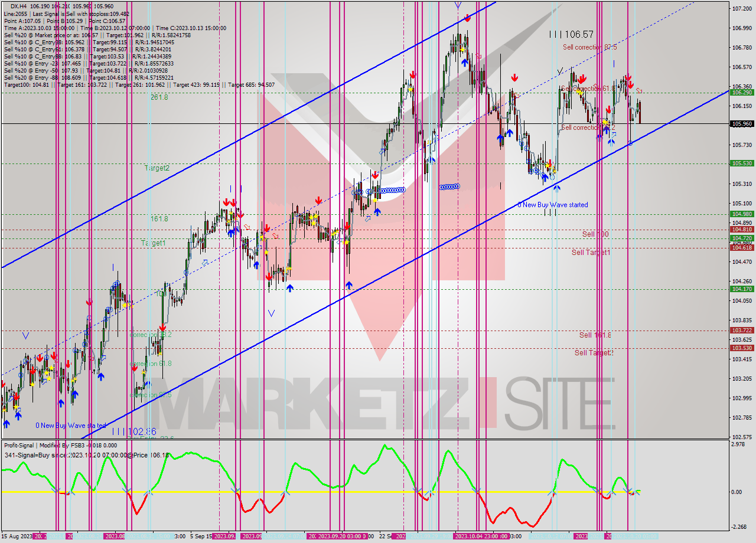756x543 pixels.
Task: Click the 'Sell Target1' chart label
Action: point(591,253)
